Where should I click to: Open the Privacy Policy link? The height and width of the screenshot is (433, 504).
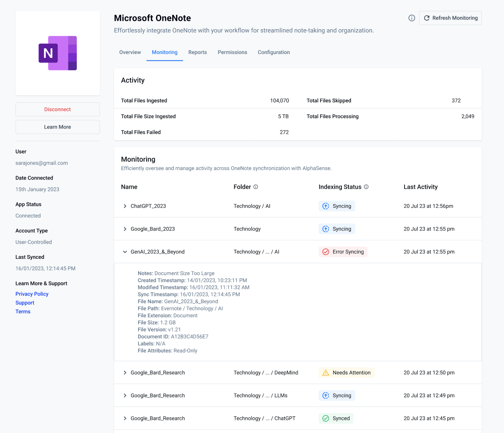32,294
